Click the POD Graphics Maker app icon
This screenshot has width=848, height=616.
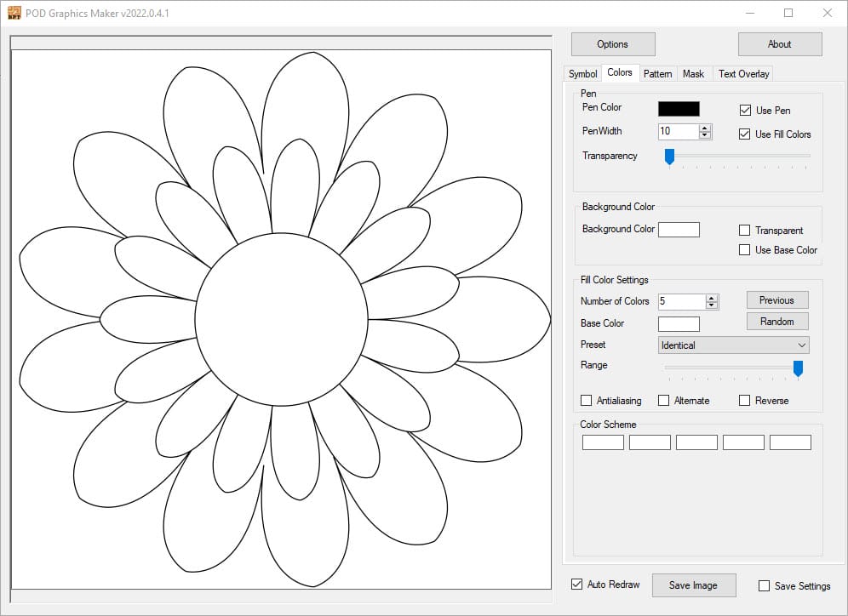coord(14,13)
